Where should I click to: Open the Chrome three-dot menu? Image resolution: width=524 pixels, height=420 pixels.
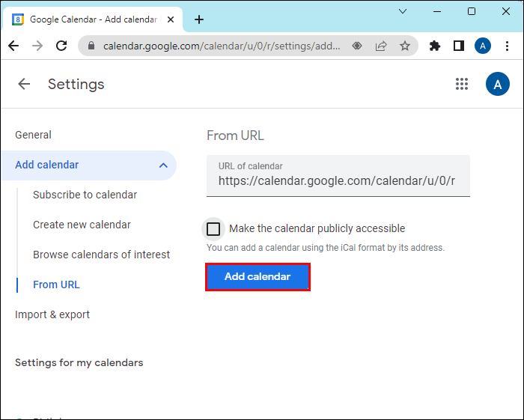pyautogui.click(x=506, y=46)
